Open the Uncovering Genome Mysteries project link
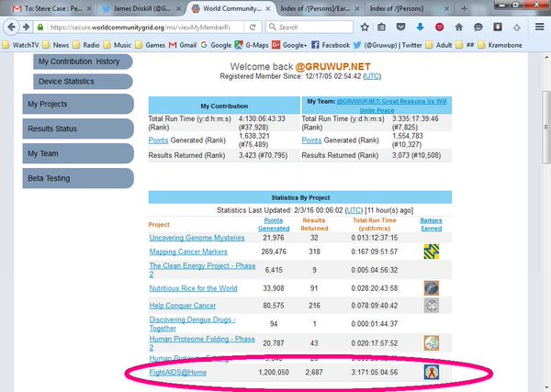551x392 pixels. click(197, 238)
